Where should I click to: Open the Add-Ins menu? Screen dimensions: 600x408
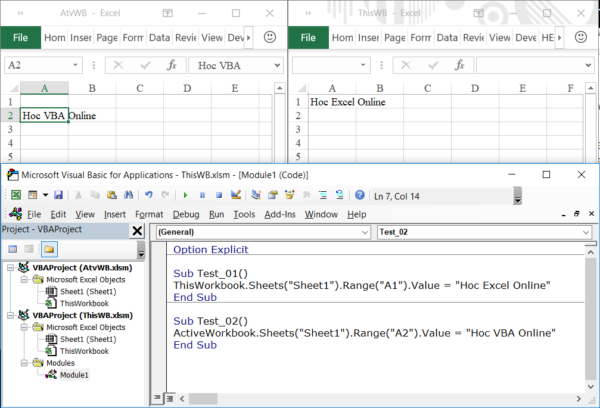[x=280, y=214]
